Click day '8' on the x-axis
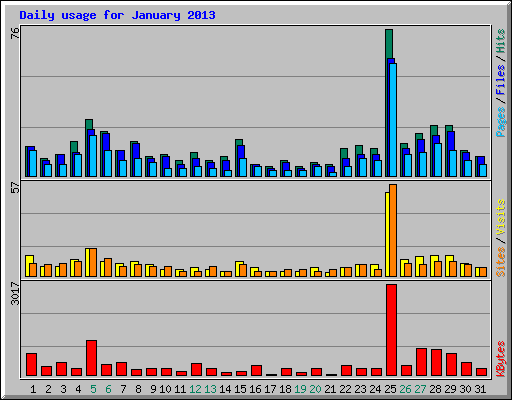Image resolution: width=512 pixels, height=400 pixels. [x=138, y=389]
